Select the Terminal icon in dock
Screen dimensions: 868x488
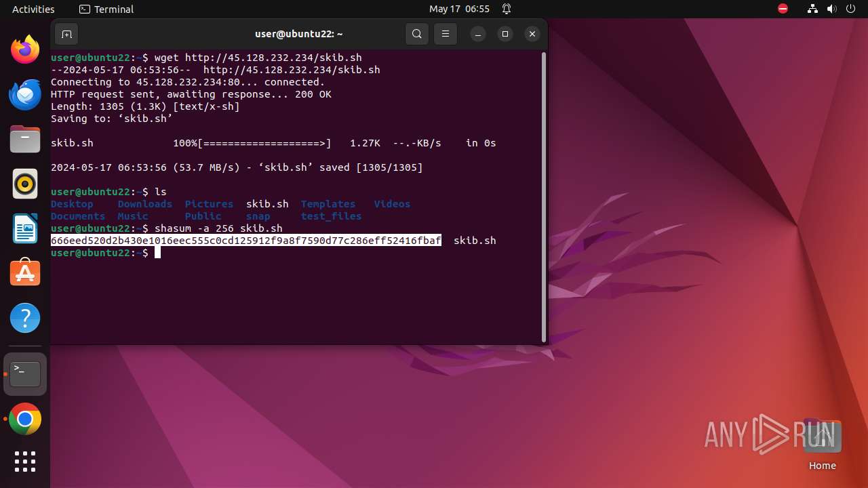25,374
